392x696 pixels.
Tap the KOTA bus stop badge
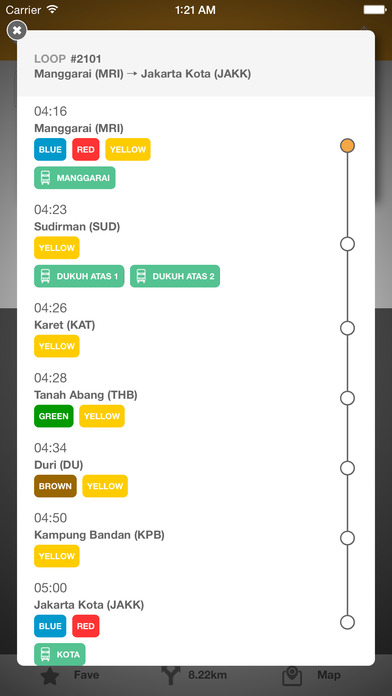(x=59, y=654)
